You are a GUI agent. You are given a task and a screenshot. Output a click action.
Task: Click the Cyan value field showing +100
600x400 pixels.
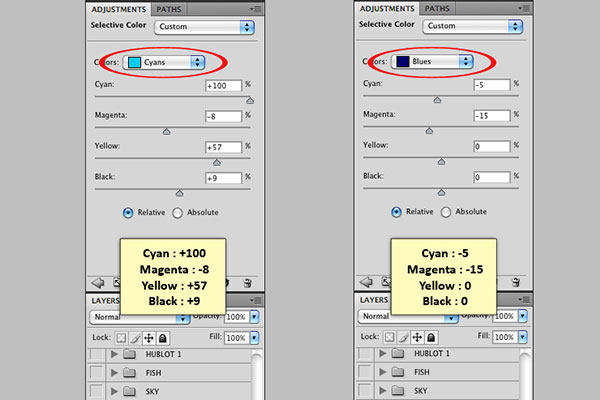pos(223,86)
